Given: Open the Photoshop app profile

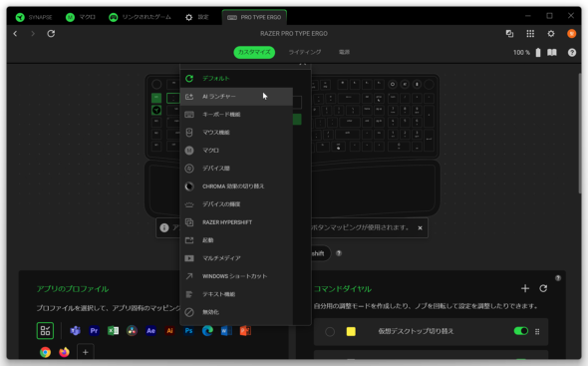Looking at the screenshot, I should click(x=188, y=331).
